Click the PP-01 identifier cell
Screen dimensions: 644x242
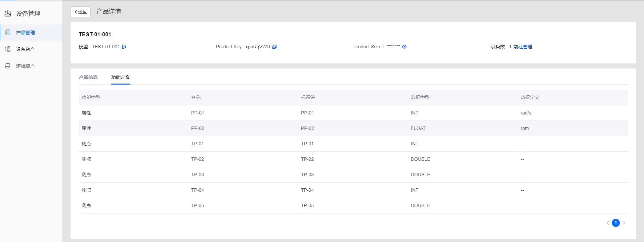click(x=307, y=113)
